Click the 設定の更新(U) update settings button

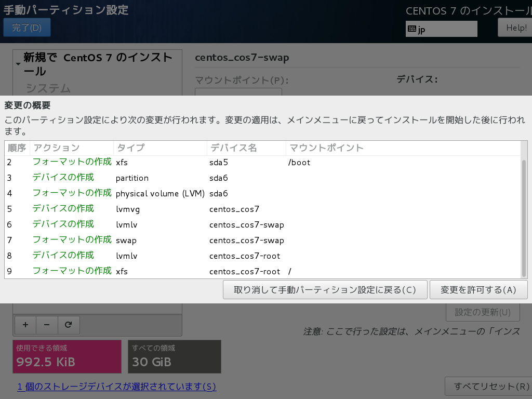click(x=483, y=312)
